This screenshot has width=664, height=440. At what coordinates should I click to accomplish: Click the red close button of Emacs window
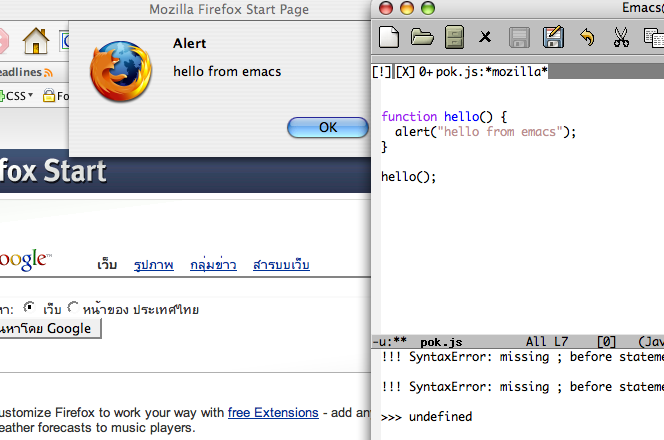[x=386, y=8]
